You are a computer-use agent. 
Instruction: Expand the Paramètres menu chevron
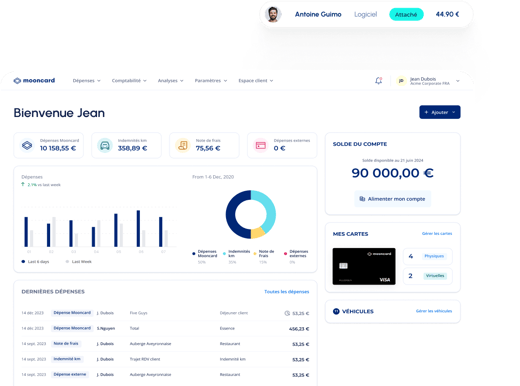[x=225, y=81]
